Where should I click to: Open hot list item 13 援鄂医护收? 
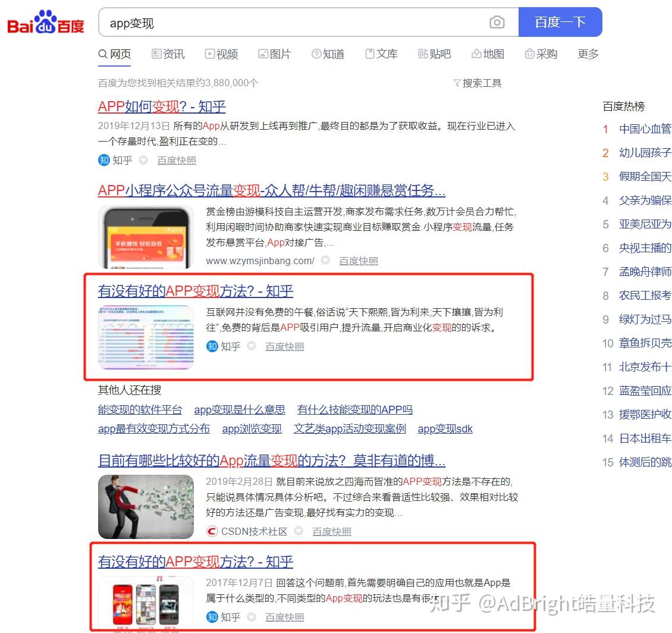point(645,414)
